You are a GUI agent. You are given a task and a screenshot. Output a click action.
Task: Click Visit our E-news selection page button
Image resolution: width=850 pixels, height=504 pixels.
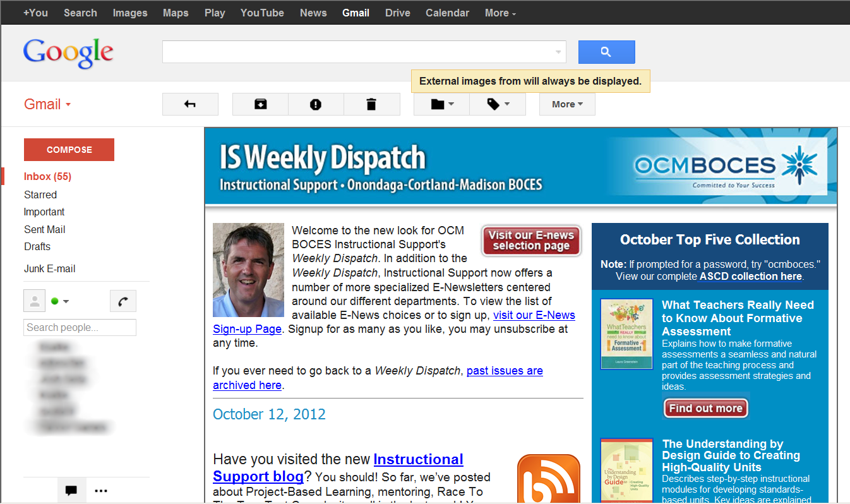pos(531,241)
